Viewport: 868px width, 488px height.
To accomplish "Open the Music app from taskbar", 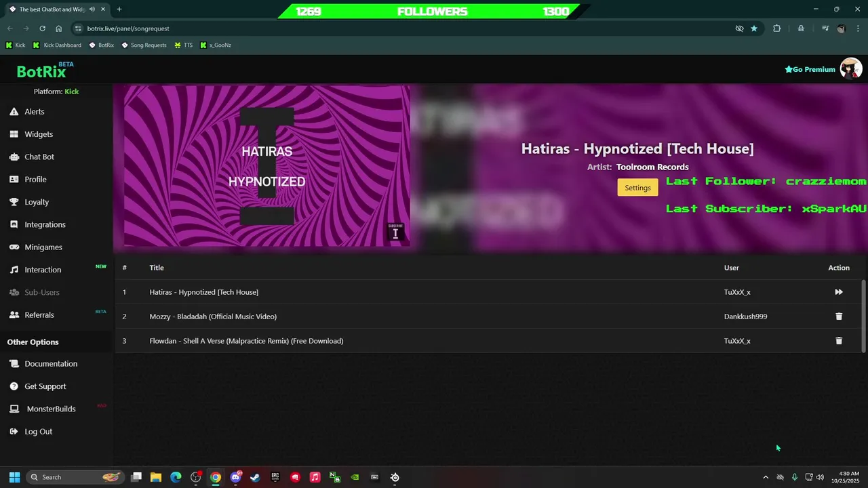I will tap(315, 477).
